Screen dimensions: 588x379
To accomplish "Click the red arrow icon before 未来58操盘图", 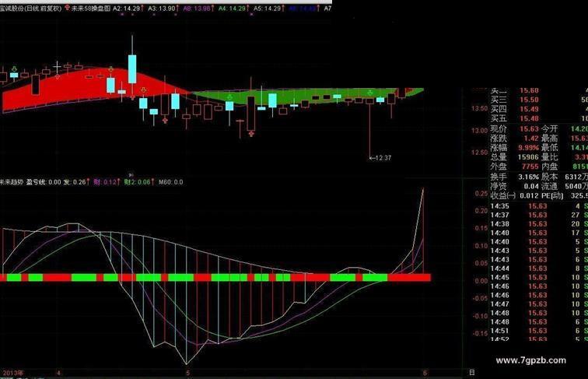I will [67, 8].
